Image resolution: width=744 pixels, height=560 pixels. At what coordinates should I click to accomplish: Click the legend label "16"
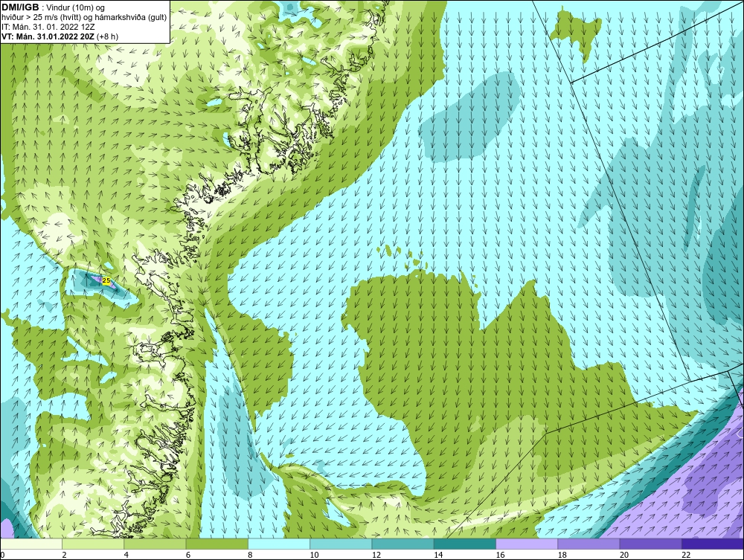click(500, 556)
